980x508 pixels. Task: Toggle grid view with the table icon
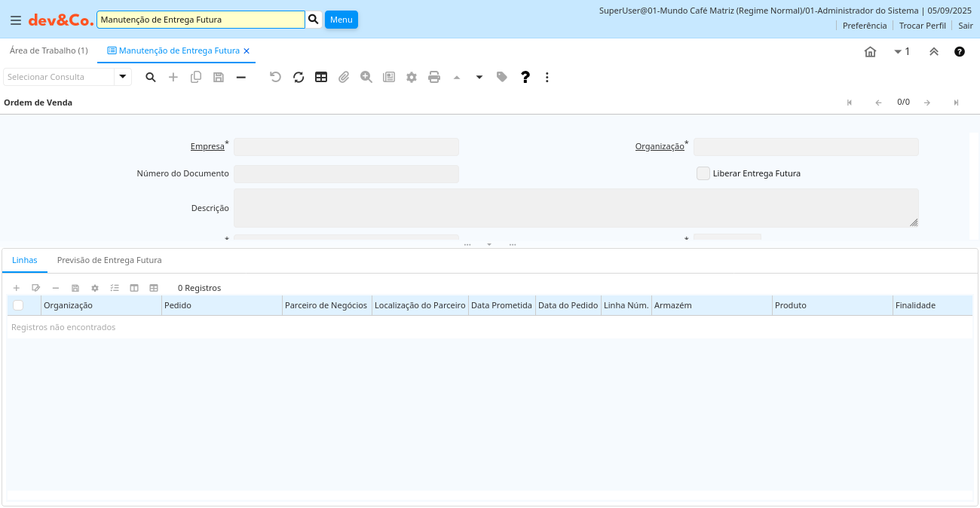[321, 77]
